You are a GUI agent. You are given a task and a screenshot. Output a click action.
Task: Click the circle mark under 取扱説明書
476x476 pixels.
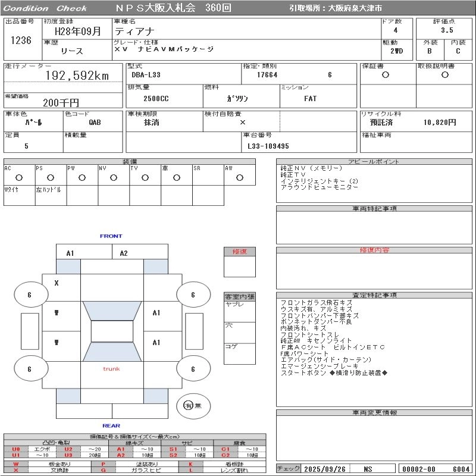(444, 75)
